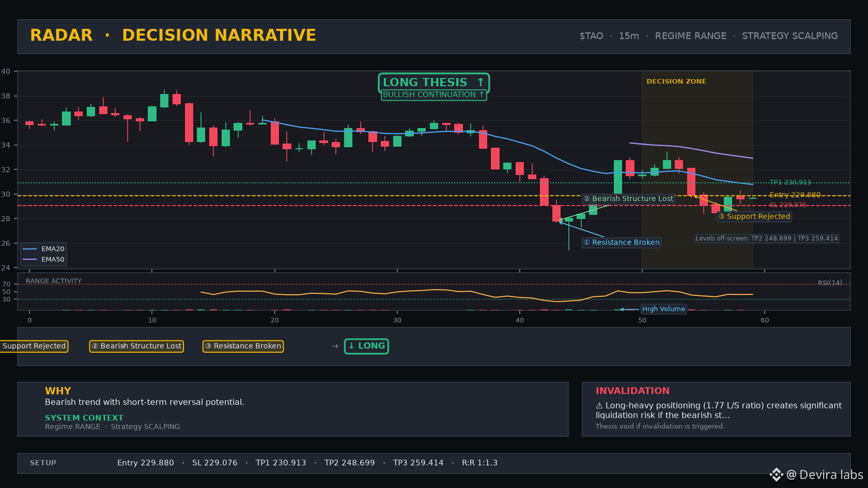
Task: Click the R:R 1:1.3 value in the Setup bar
Action: 479,463
